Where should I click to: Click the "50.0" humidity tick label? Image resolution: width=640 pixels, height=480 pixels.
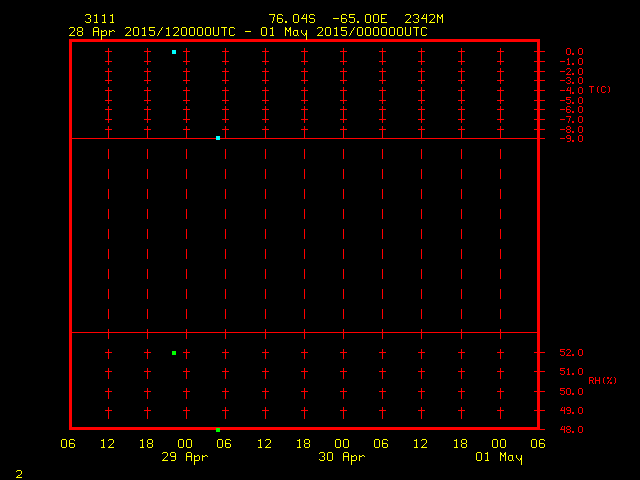(x=571, y=391)
